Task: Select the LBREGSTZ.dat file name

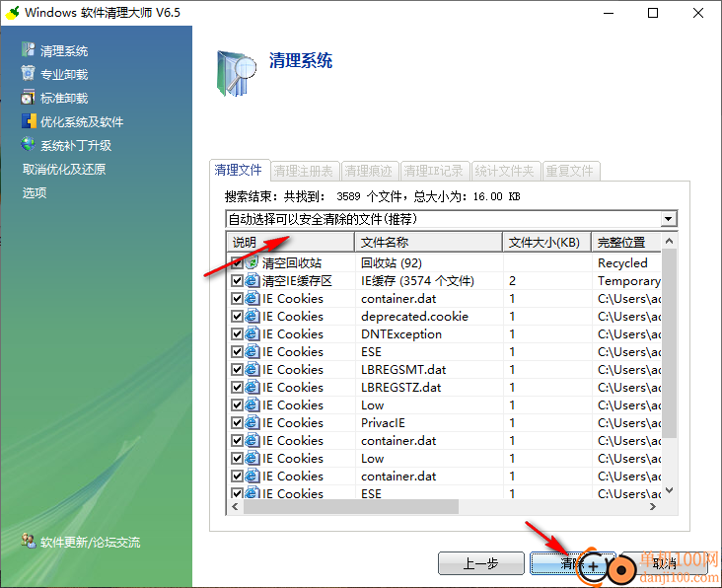Action: [400, 387]
